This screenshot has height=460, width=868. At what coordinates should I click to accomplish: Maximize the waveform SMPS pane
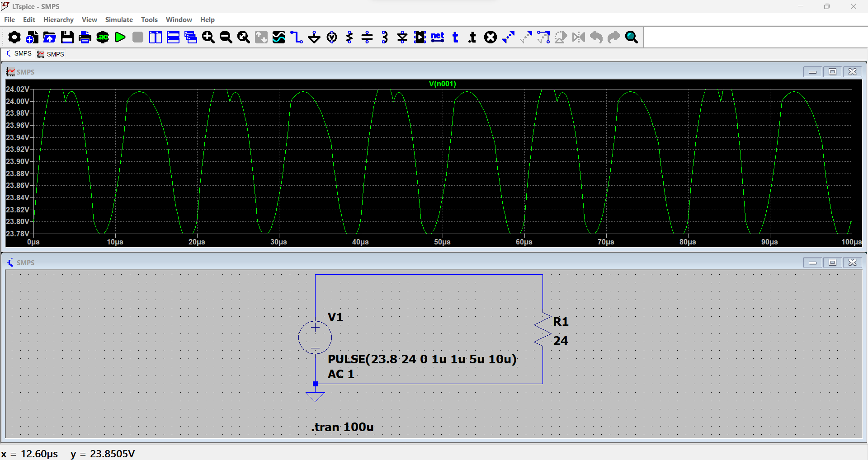click(832, 72)
